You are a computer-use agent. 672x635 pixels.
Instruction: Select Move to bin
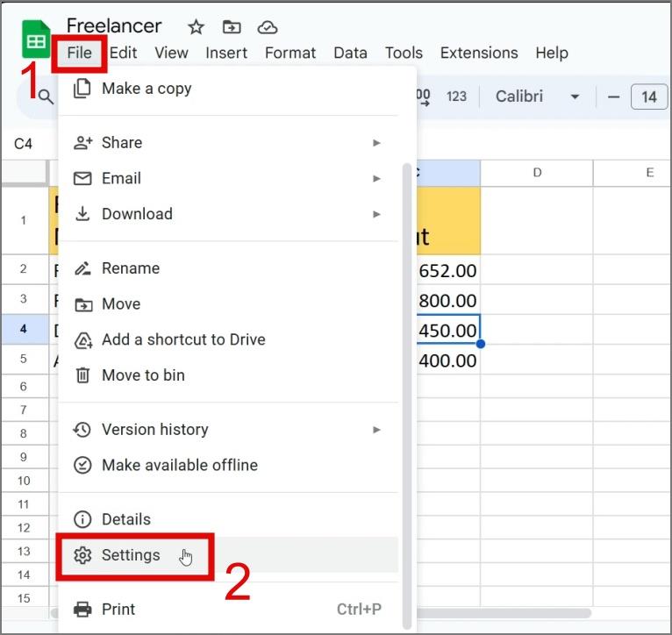click(x=228, y=375)
